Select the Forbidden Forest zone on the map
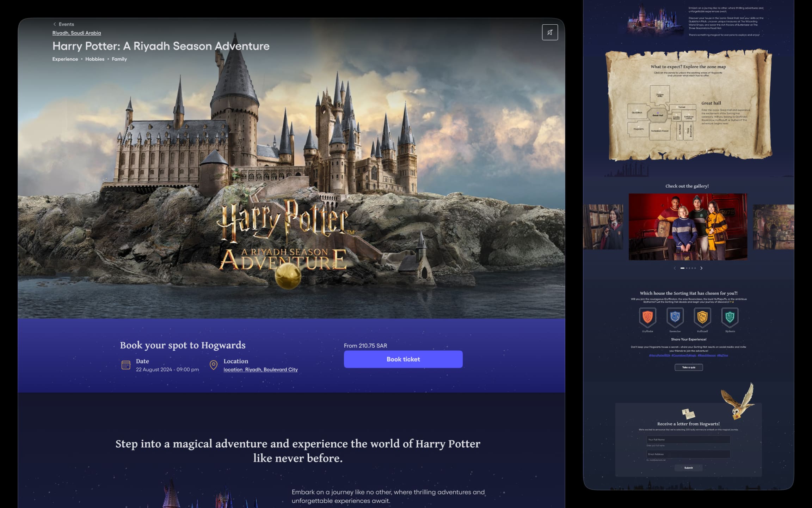The height and width of the screenshot is (508, 812). 660,131
